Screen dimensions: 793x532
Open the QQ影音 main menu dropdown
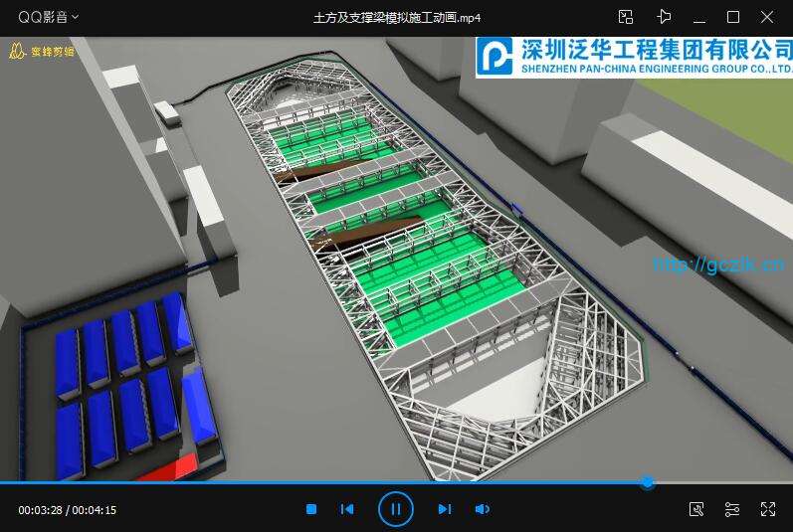point(48,17)
